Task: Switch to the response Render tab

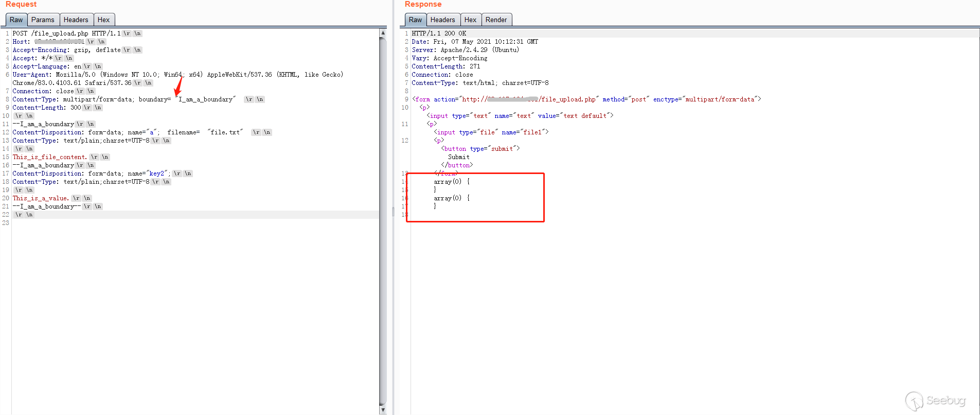Action: (496, 20)
